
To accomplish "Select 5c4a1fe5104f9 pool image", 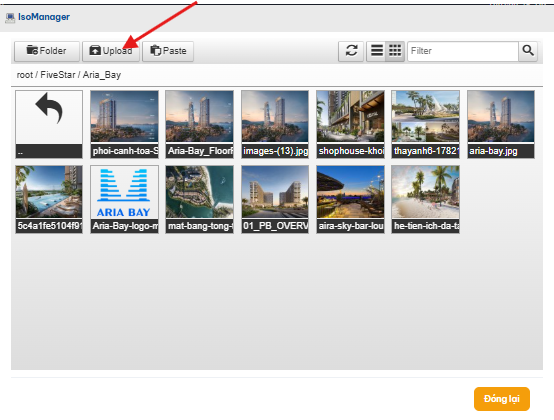I will click(49, 199).
